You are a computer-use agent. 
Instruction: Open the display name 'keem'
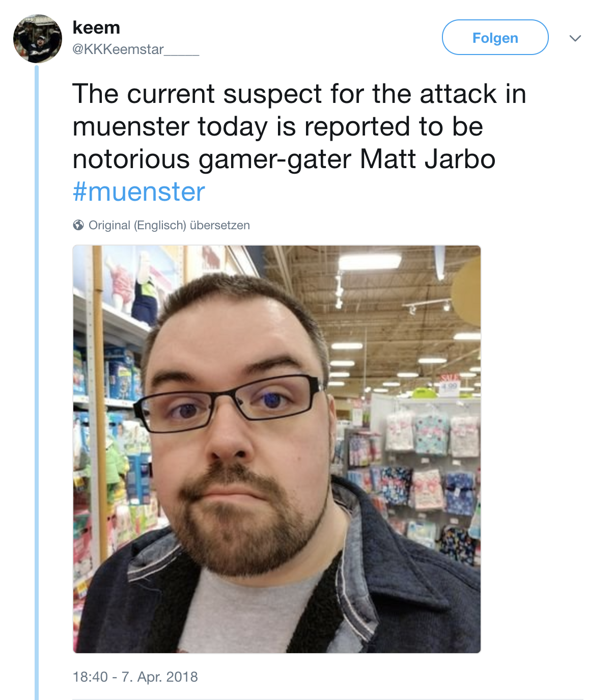(x=96, y=28)
